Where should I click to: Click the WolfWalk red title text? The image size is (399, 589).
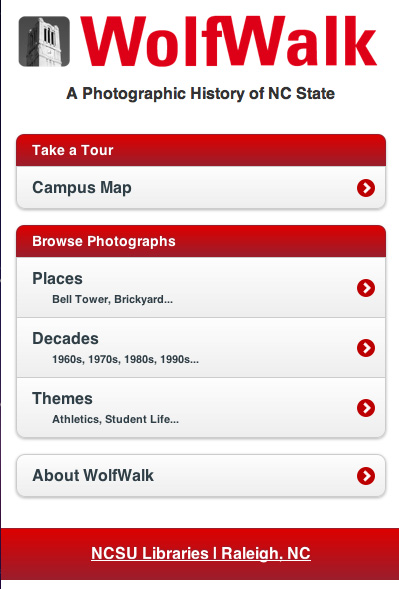229,41
